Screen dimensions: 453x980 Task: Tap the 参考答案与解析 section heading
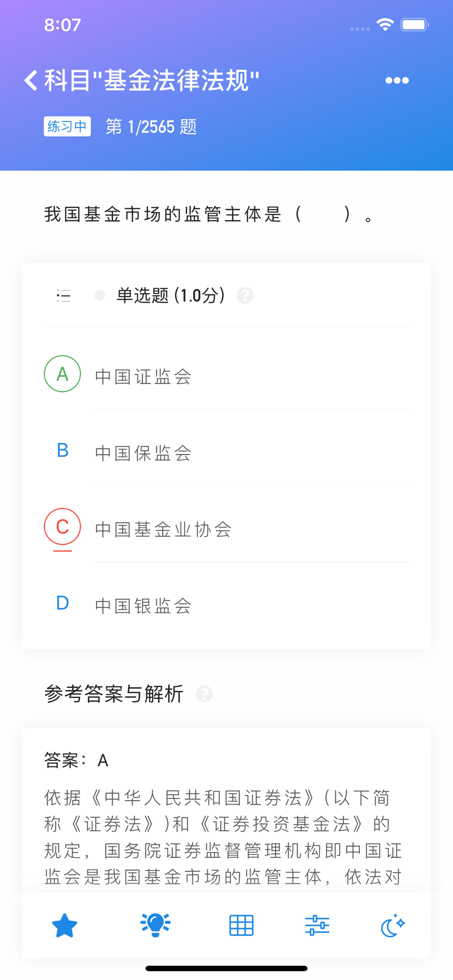114,694
